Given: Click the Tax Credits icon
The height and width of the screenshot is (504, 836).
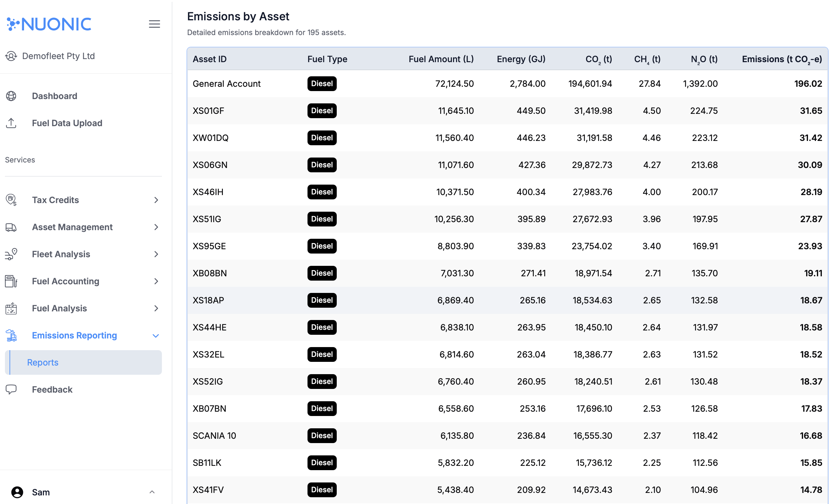Looking at the screenshot, I should 11,200.
